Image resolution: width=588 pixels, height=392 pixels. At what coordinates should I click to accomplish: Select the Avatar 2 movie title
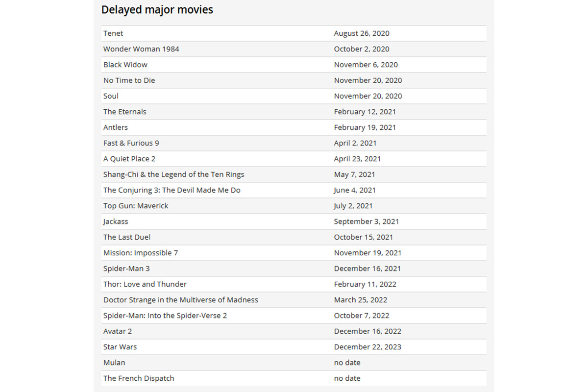117,331
